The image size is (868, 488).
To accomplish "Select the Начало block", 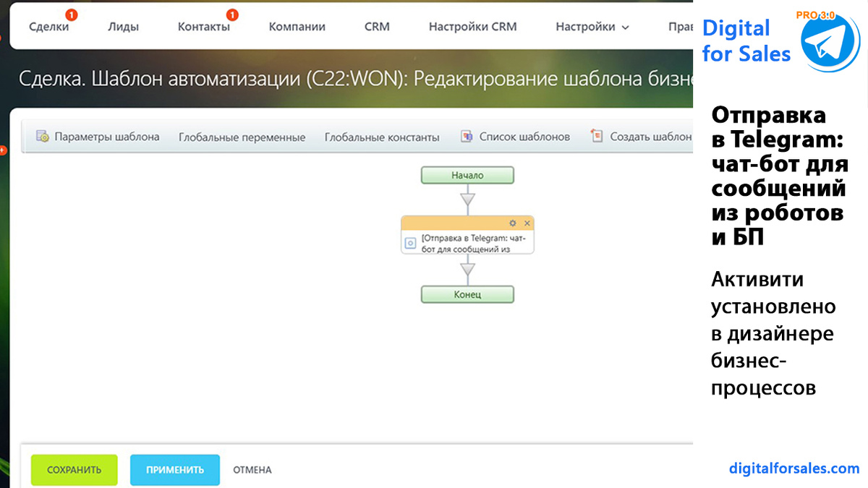I will tap(467, 175).
